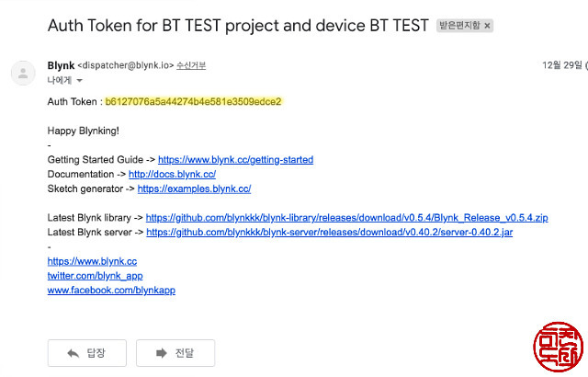Image resolution: width=588 pixels, height=377 pixels.
Task: Click the reply arrow icon
Action: tap(73, 353)
